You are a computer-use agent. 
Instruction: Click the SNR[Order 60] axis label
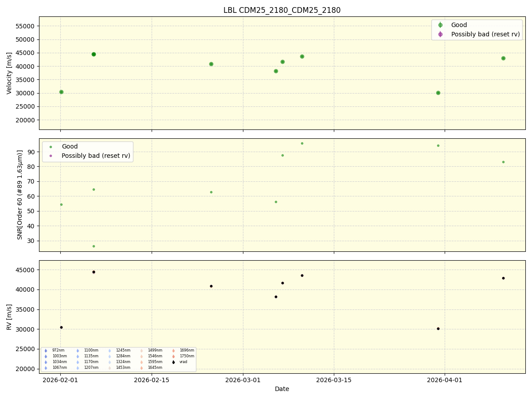pyautogui.click(x=20, y=195)
